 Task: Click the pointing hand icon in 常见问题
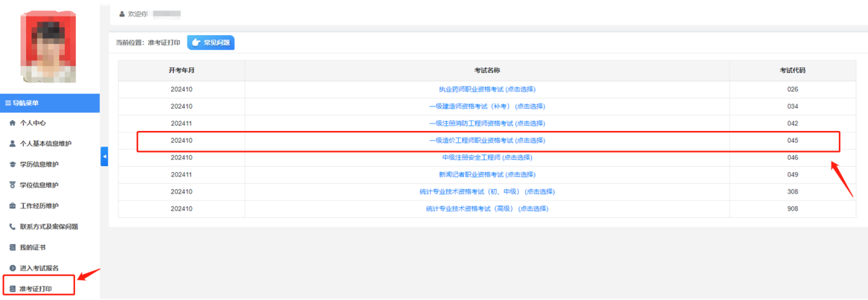pos(196,43)
